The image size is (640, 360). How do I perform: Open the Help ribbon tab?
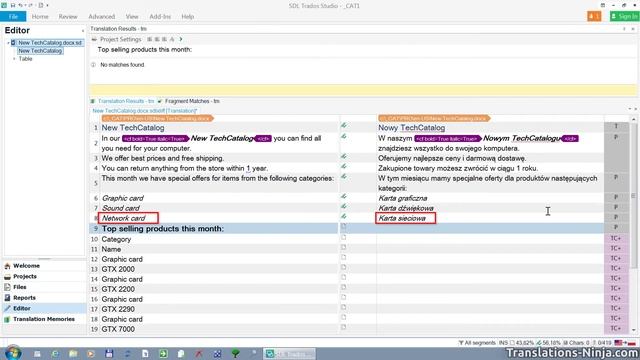tap(187, 16)
